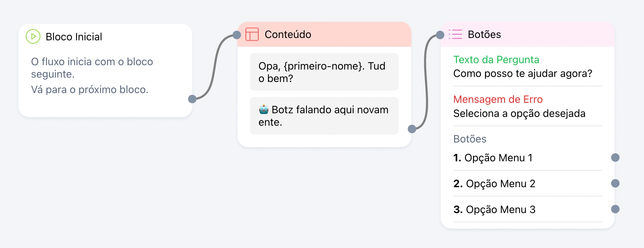Click the input connector of the Botões block
This screenshot has height=248, width=644.
click(440, 35)
